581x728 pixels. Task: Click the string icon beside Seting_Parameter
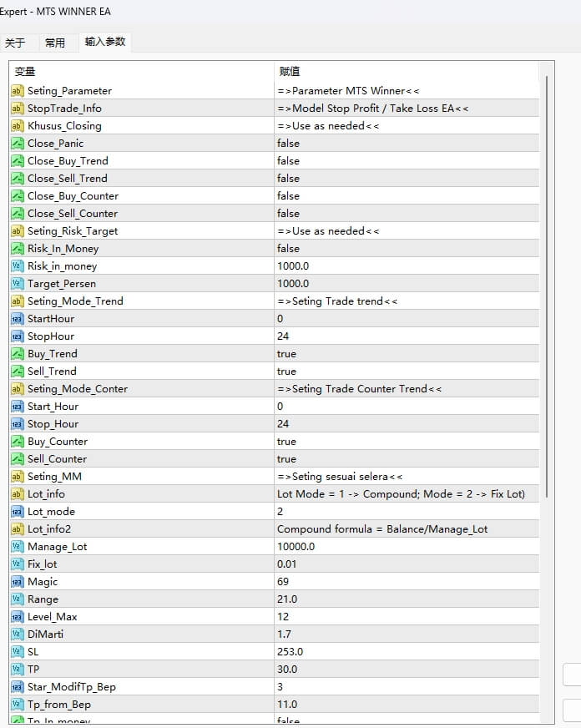tap(18, 90)
